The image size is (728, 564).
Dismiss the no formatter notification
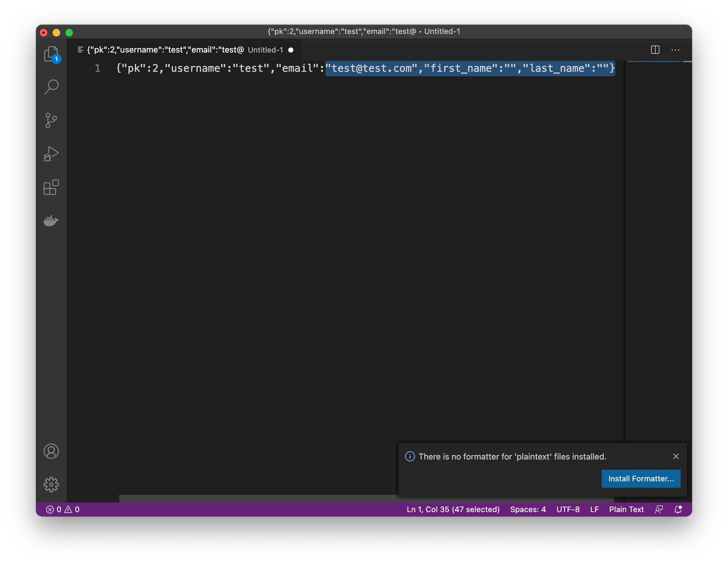click(x=676, y=456)
